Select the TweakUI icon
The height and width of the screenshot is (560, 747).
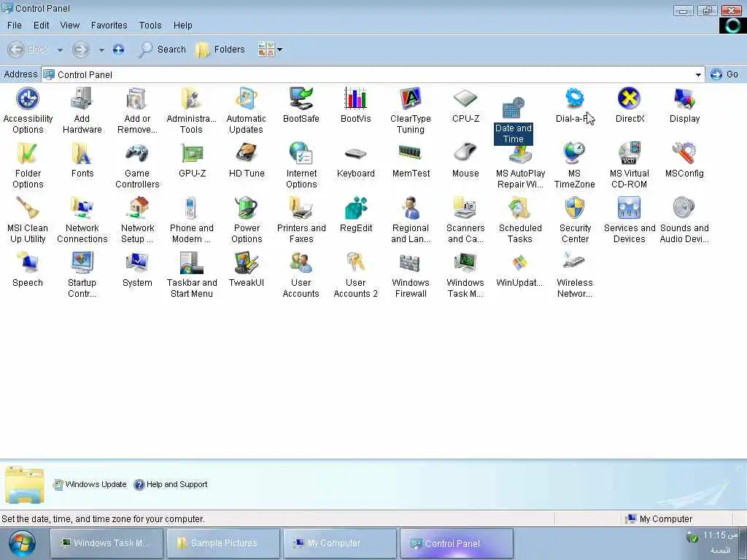click(x=247, y=270)
